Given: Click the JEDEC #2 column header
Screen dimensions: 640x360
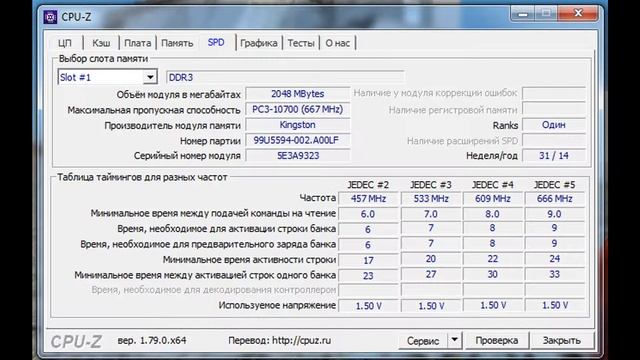Looking at the screenshot, I should [368, 185].
